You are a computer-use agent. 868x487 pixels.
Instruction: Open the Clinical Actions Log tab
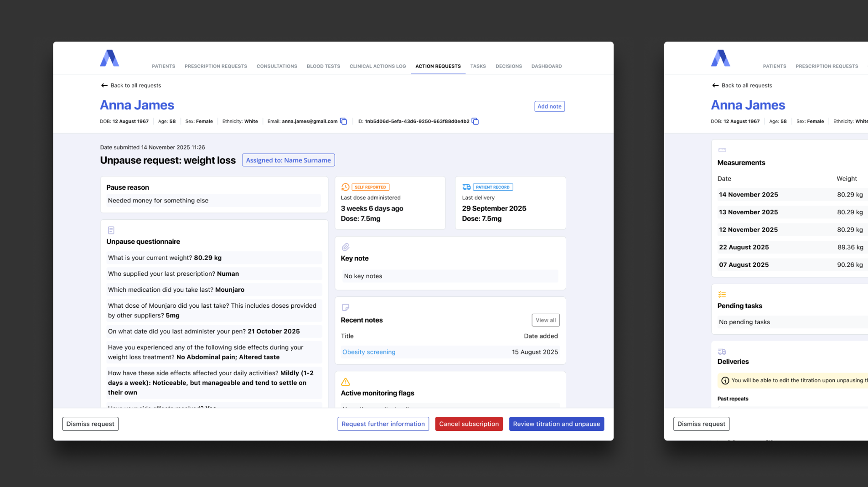coord(378,66)
